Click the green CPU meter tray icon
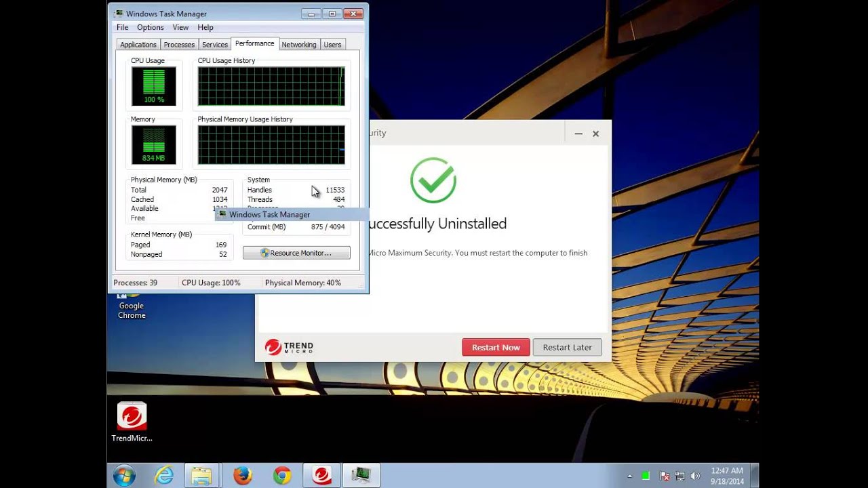This screenshot has width=868, height=488. tap(646, 476)
